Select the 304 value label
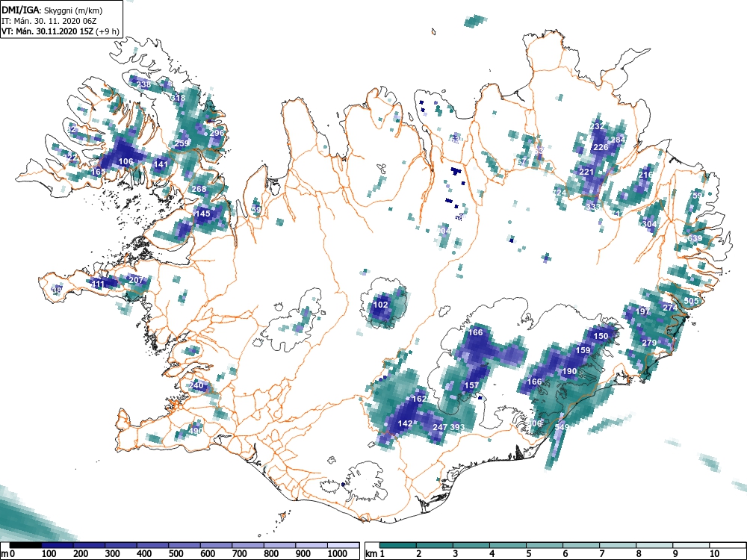The width and height of the screenshot is (747, 560). point(649,224)
